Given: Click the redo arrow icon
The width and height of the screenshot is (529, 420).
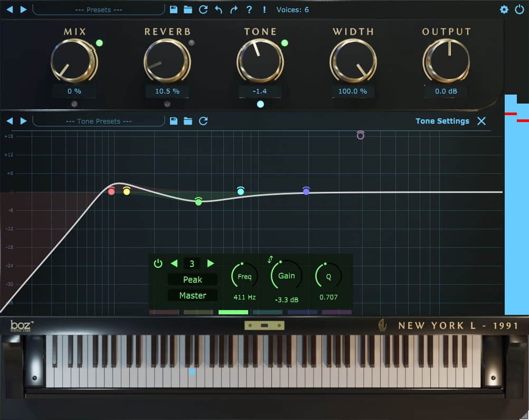Looking at the screenshot, I should [x=234, y=10].
